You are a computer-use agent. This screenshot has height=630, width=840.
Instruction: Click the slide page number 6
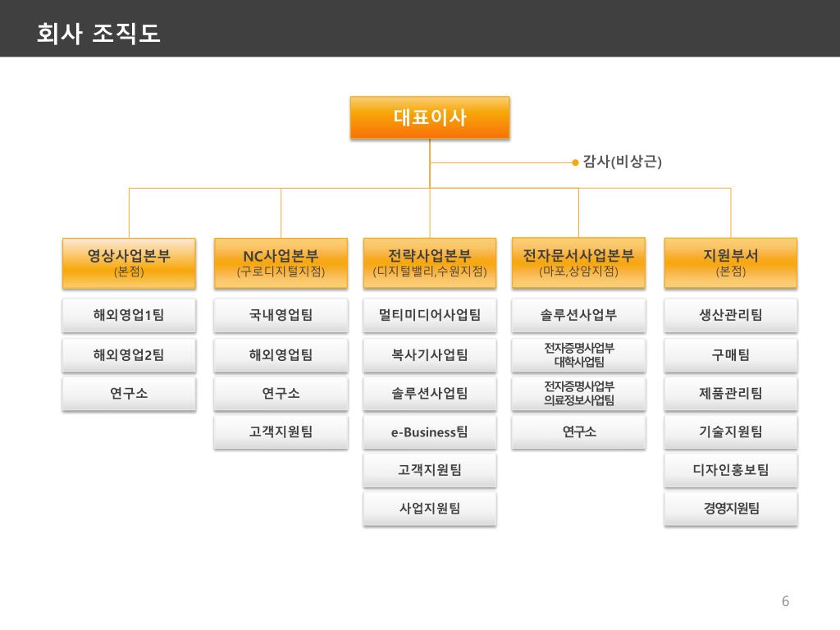(x=785, y=601)
